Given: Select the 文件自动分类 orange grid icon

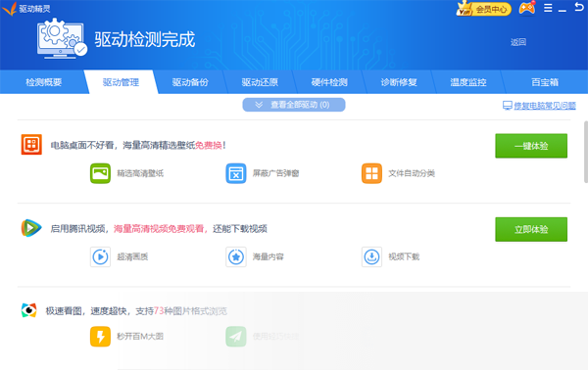Looking at the screenshot, I should (371, 173).
